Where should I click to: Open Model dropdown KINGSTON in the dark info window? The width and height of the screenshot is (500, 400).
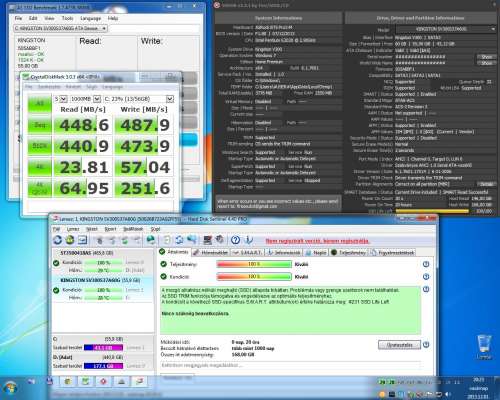click(446, 29)
